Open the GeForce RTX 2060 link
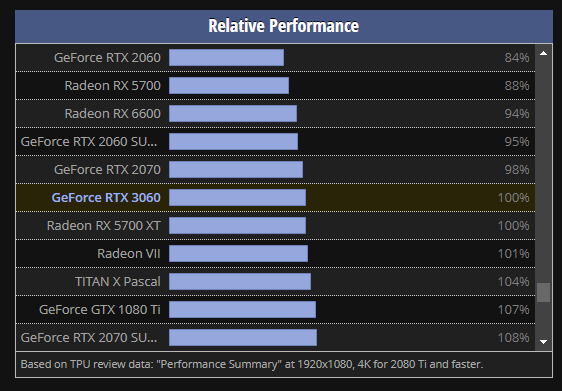This screenshot has height=391, width=562. (x=107, y=58)
